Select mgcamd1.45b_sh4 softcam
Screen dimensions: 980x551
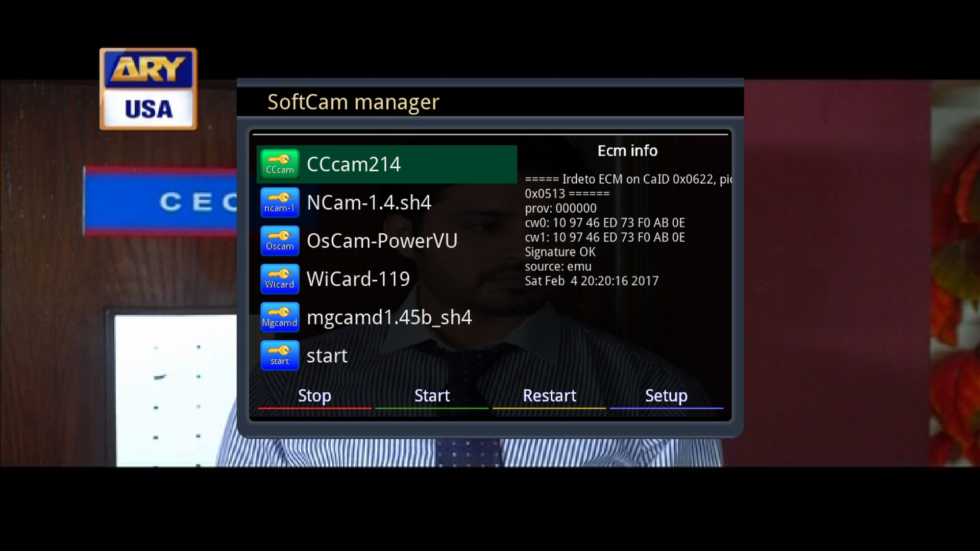pyautogui.click(x=389, y=317)
